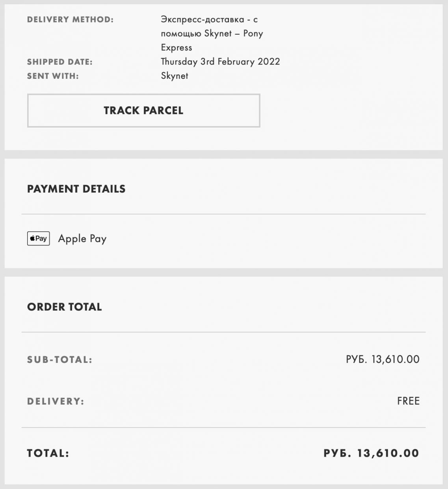Click the sub-total amount РУБ. 13,610.00
448x489 pixels.
[x=382, y=359]
